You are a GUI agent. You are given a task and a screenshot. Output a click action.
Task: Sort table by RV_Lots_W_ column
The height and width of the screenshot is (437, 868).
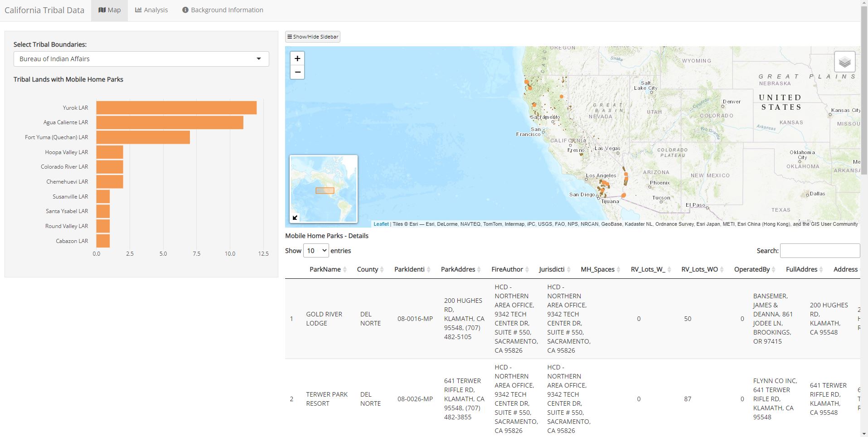point(650,269)
